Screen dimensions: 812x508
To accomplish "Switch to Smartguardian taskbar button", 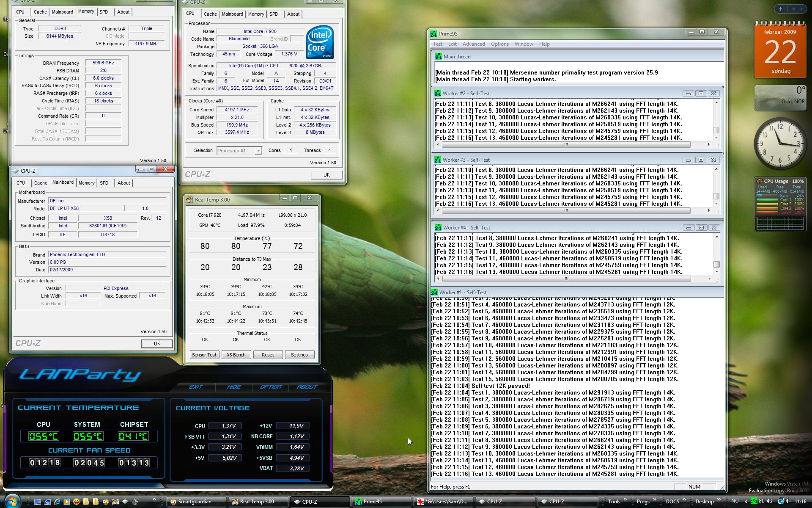I will tap(196, 502).
